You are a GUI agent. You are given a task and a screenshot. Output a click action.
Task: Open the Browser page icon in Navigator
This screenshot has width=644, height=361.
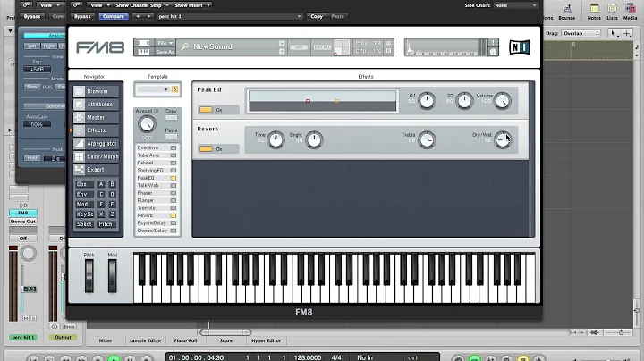point(80,91)
